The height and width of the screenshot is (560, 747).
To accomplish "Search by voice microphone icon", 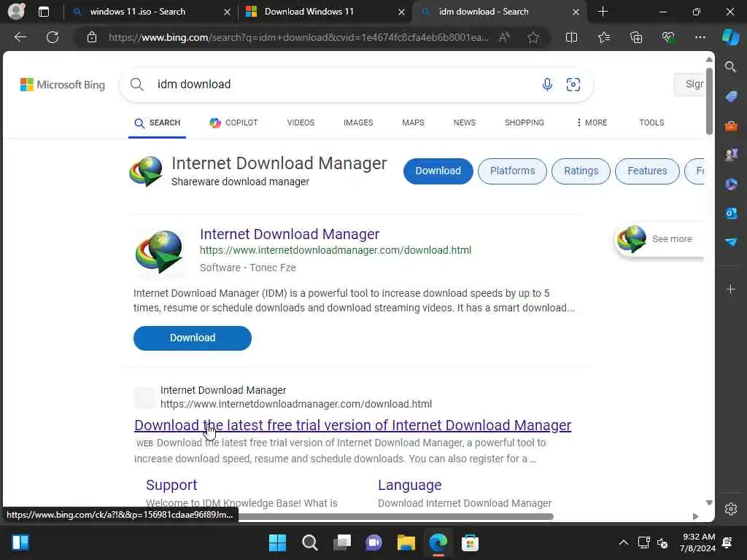I will pos(547,85).
